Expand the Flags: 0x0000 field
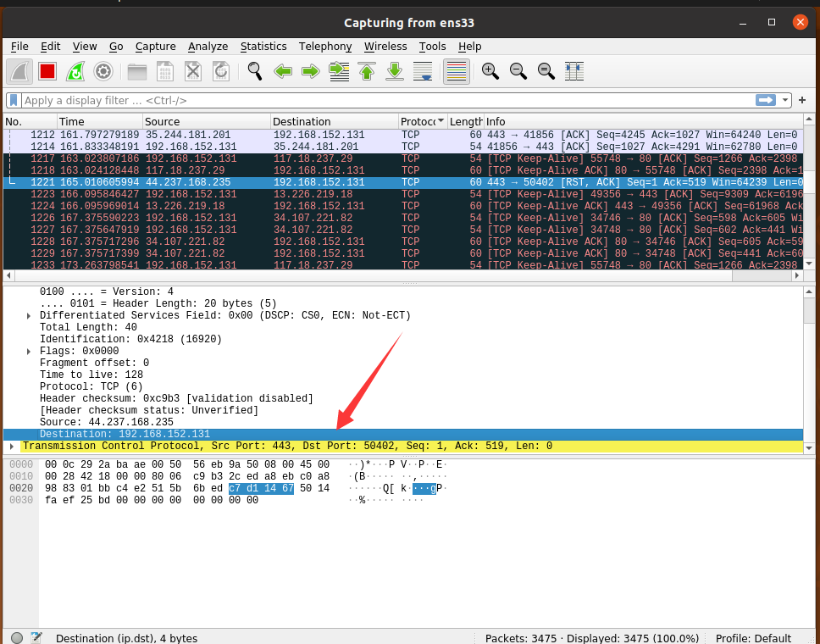The width and height of the screenshot is (820, 644). click(x=30, y=351)
